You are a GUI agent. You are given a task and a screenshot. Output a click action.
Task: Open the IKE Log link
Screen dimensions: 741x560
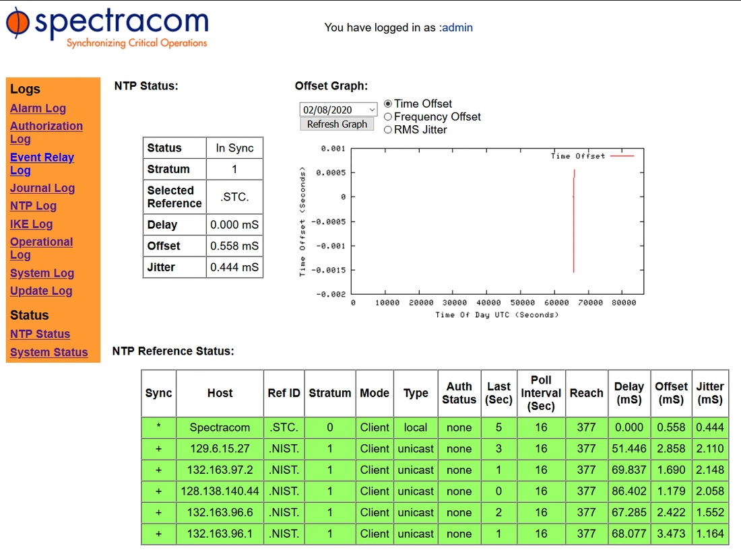coord(31,224)
